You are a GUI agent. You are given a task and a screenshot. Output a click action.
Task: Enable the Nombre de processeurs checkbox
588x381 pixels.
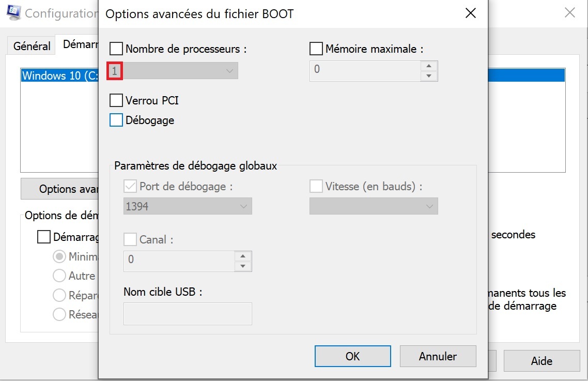tap(117, 49)
